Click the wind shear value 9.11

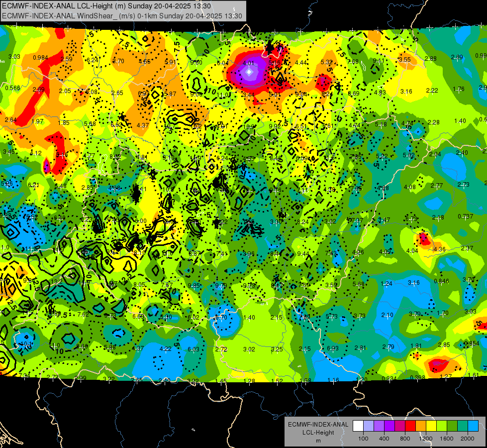(379, 61)
